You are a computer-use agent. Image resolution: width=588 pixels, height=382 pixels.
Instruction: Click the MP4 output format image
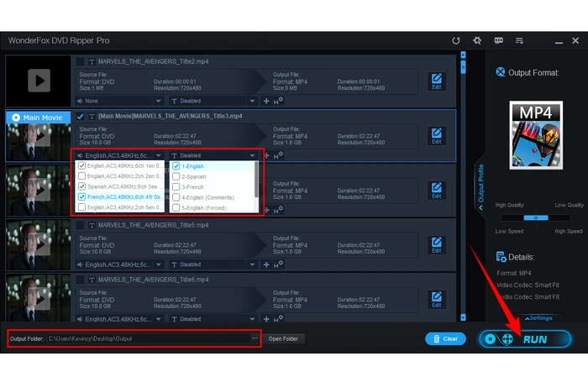(x=536, y=135)
